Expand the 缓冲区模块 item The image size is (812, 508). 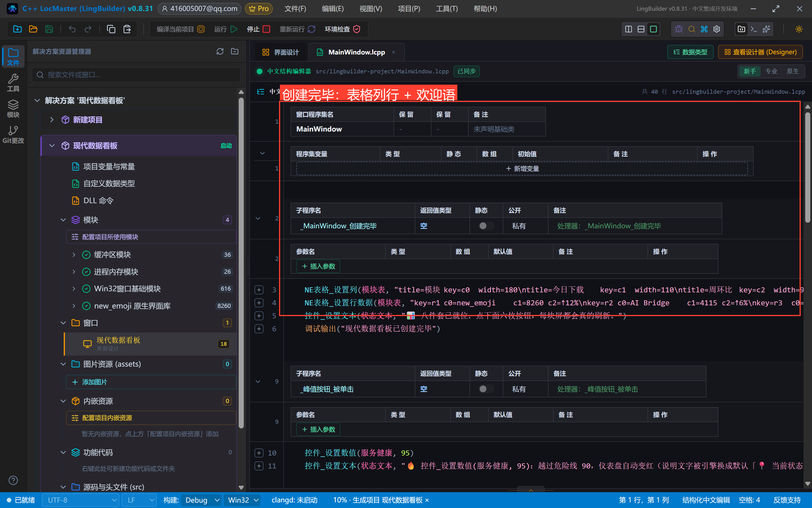coord(74,255)
